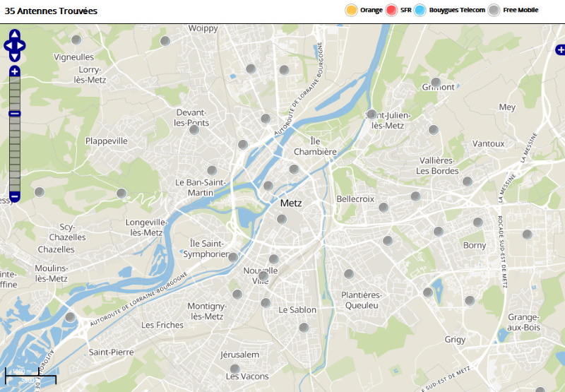The image size is (565, 392).
Task: Pan the map left with the arrow
Action: click(x=8, y=45)
